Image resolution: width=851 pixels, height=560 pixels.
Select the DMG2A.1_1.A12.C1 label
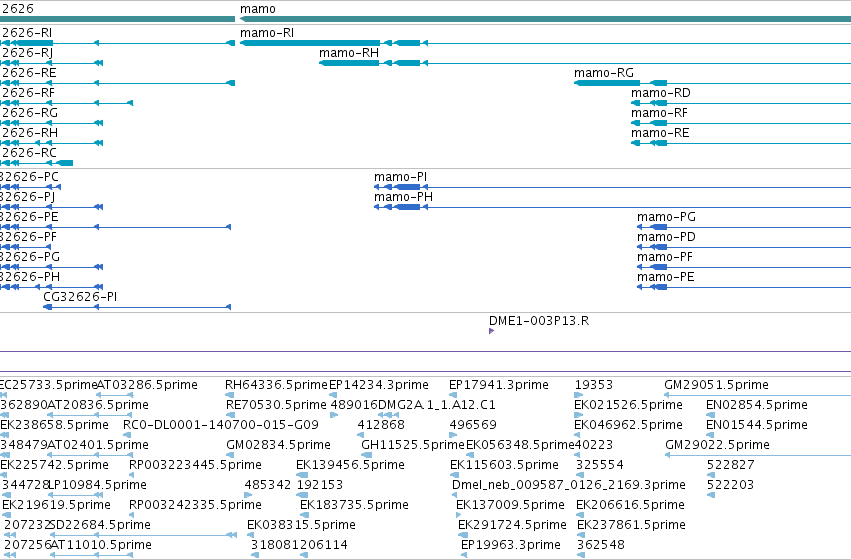tap(436, 405)
